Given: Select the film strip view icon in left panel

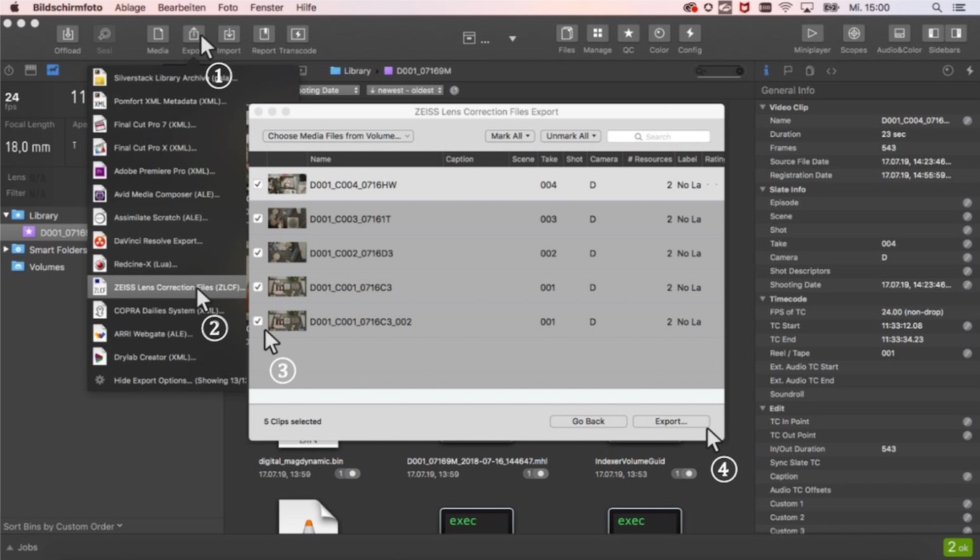Looking at the screenshot, I should point(30,70).
